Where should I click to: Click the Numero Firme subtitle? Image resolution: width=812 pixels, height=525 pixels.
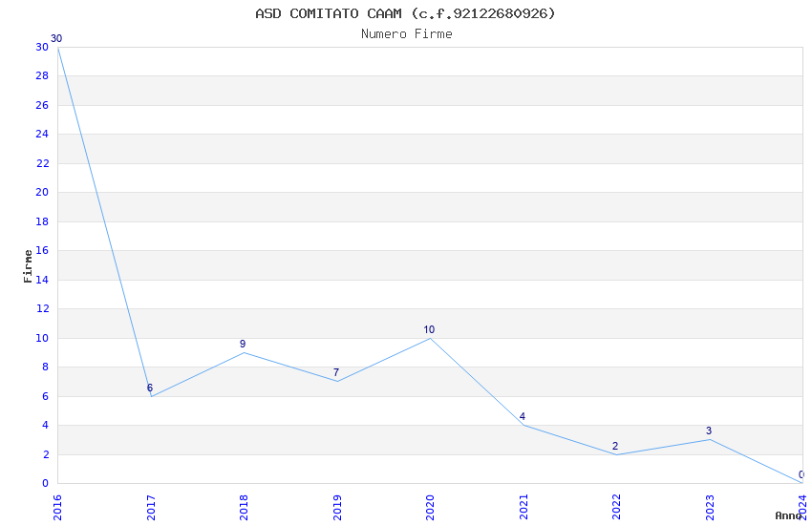point(407,34)
